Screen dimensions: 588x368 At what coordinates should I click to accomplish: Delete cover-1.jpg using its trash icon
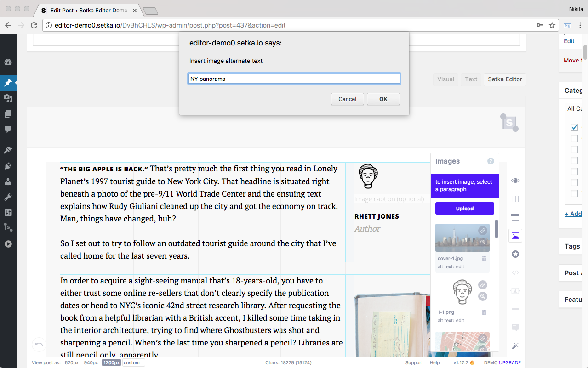tap(484, 259)
